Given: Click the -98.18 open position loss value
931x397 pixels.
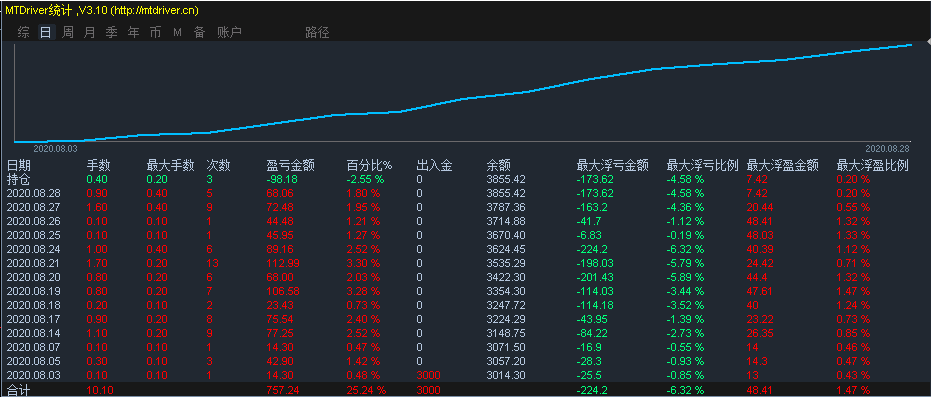Looking at the screenshot, I should tap(282, 179).
